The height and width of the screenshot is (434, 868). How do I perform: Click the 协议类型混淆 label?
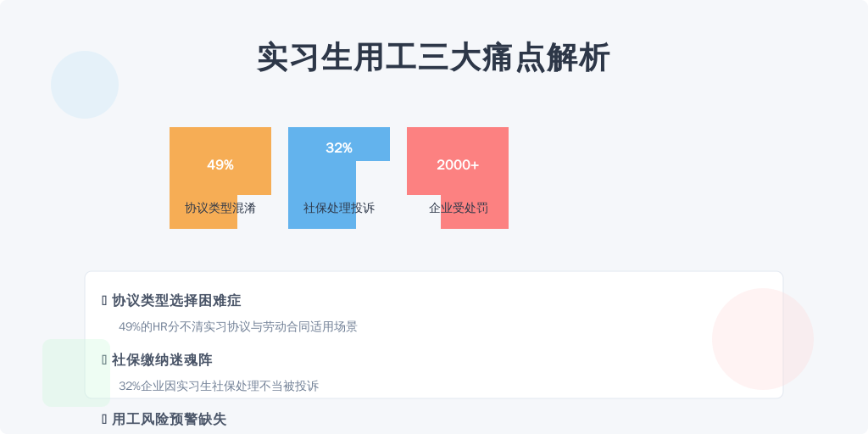(x=220, y=209)
